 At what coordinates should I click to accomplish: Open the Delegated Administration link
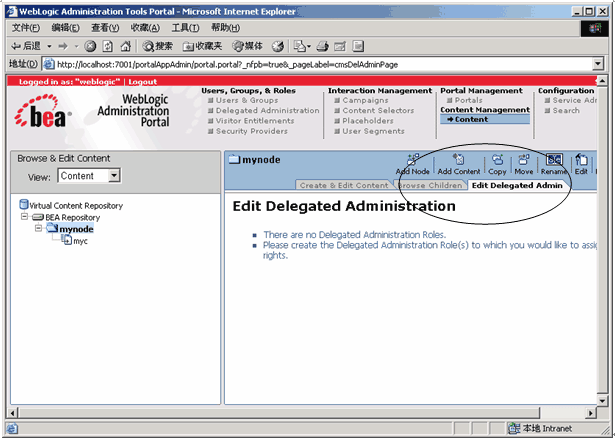[267, 111]
